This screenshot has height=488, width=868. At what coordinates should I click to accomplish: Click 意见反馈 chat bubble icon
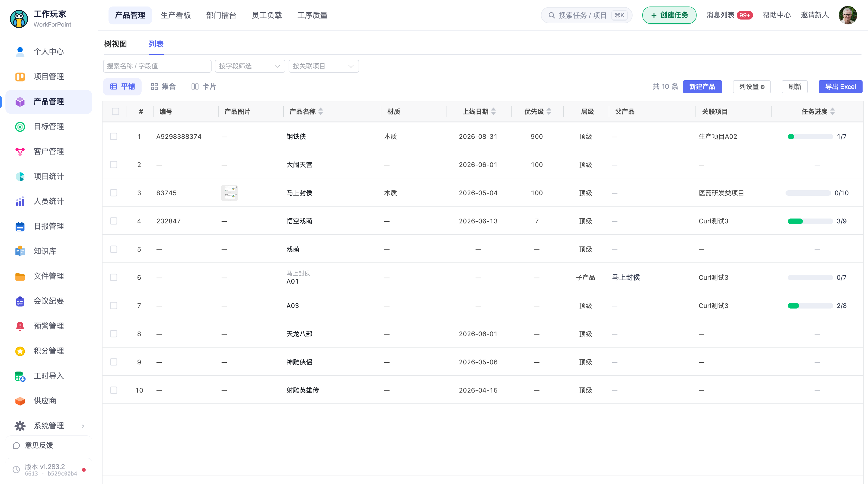point(16,445)
